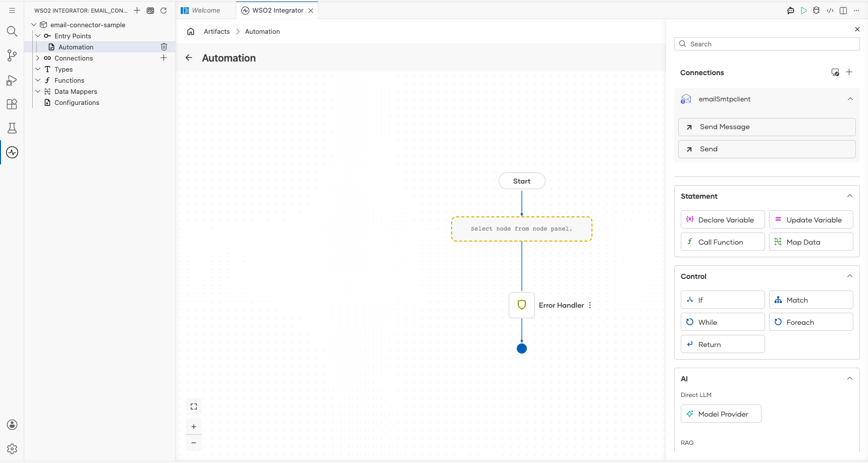Screen dimensions: 868x463
Task: Open the hamburger menu in activity bar
Action: point(12,10)
